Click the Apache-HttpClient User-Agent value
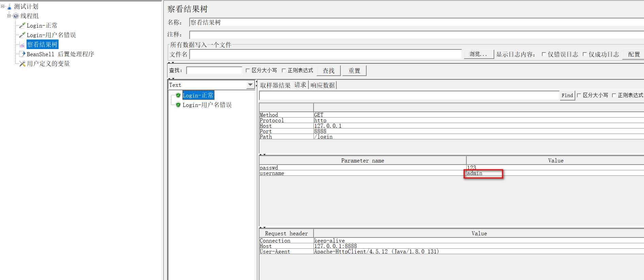The image size is (644, 280). pyautogui.click(x=376, y=252)
